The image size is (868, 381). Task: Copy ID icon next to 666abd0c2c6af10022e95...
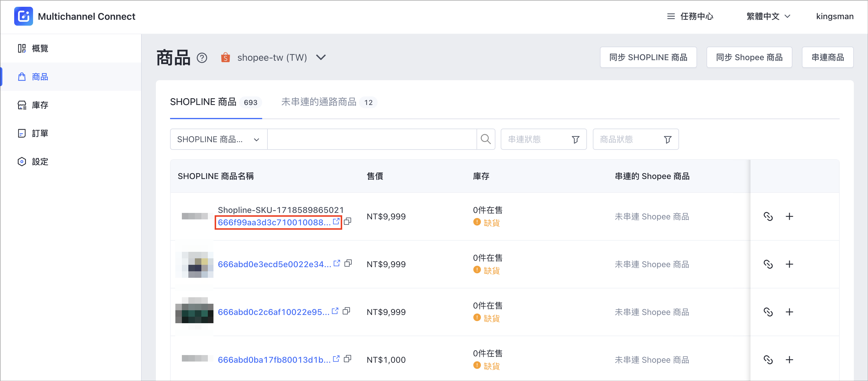(346, 311)
